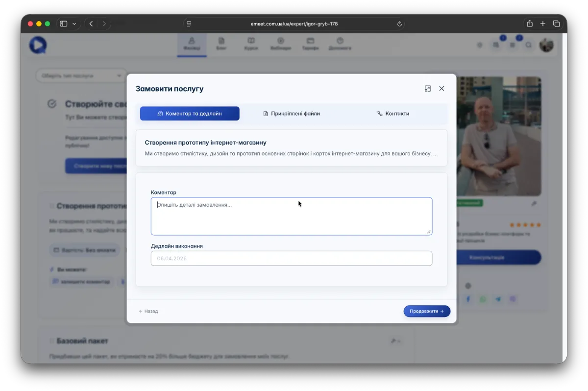Open a new Safari tab
The width and height of the screenshot is (588, 391).
coord(543,24)
